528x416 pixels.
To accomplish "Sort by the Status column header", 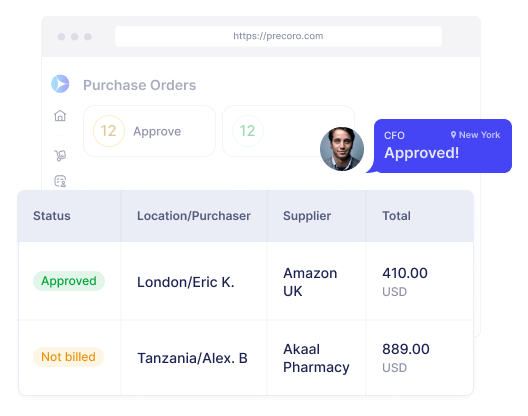I will [x=52, y=216].
